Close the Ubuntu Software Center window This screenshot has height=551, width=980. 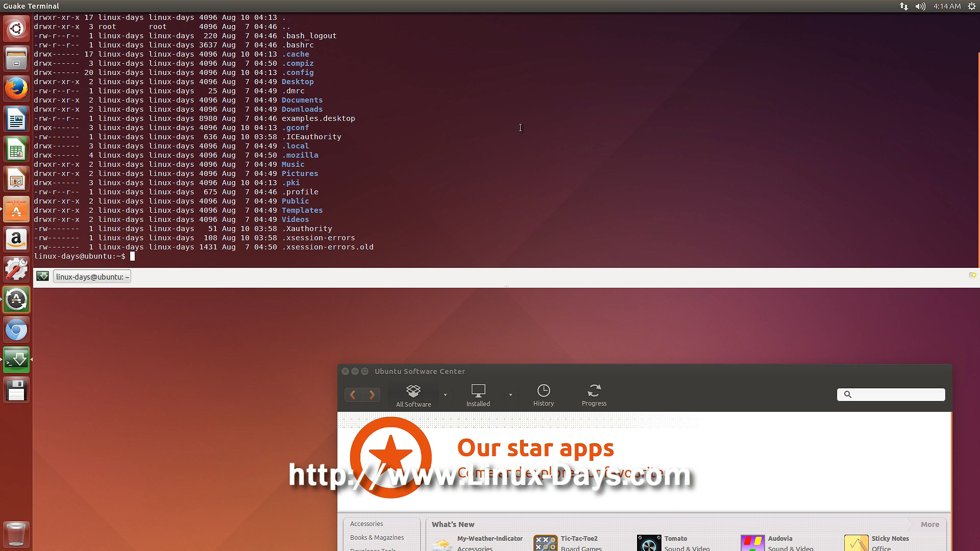coord(345,371)
